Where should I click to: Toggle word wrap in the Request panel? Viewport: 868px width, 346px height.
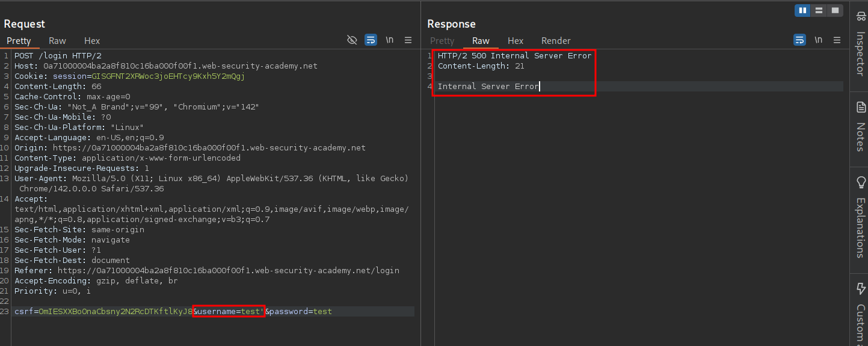pyautogui.click(x=371, y=40)
